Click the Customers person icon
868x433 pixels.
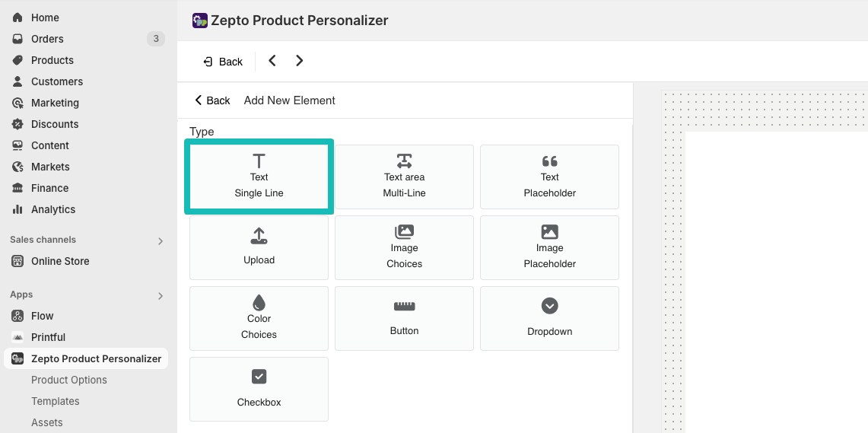click(17, 81)
